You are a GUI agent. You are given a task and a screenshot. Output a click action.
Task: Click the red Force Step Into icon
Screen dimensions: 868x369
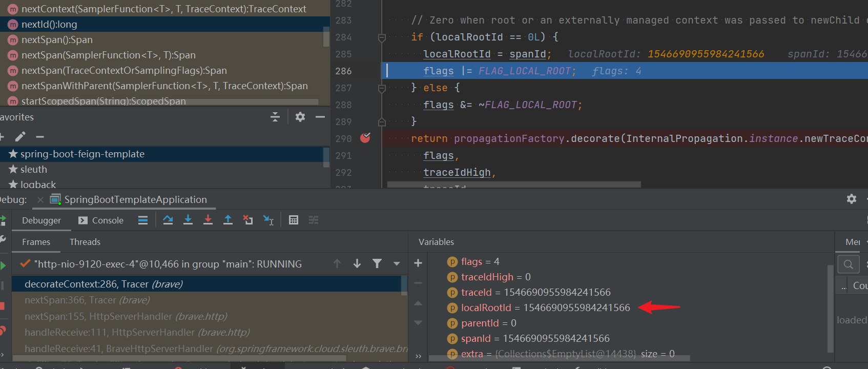click(208, 220)
